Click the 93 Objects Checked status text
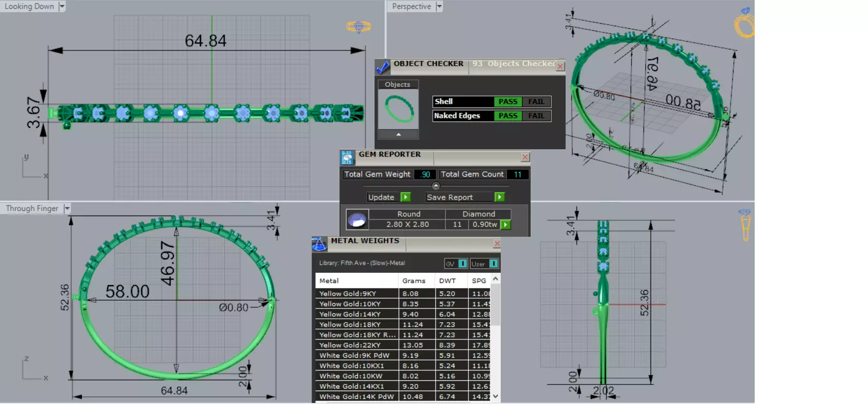The width and height of the screenshot is (868, 404). pos(514,64)
